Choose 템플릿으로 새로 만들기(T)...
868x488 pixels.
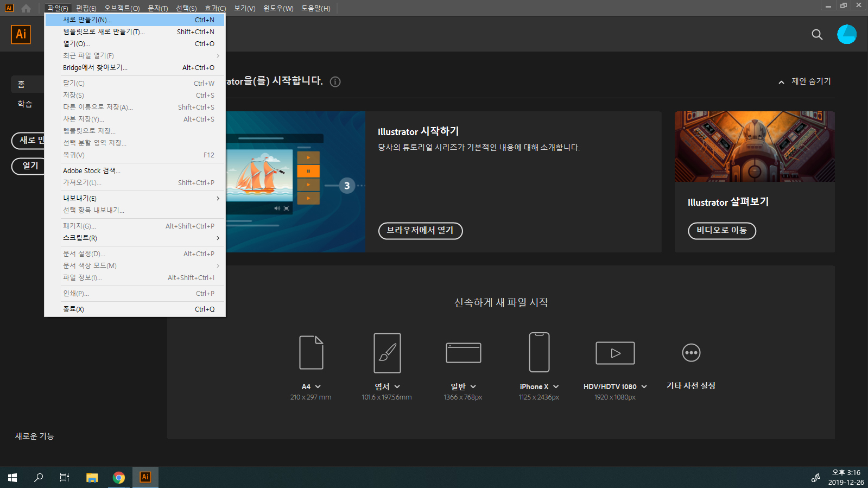coord(135,31)
